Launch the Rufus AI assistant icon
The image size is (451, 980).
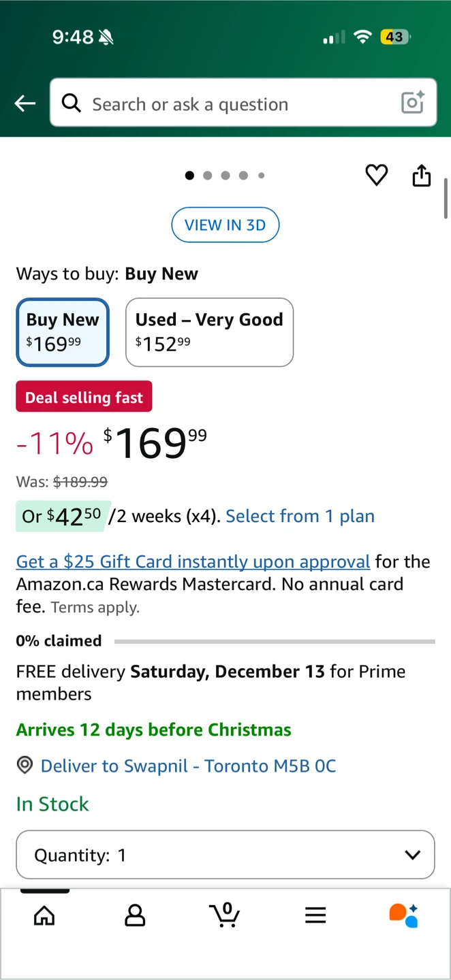403,915
